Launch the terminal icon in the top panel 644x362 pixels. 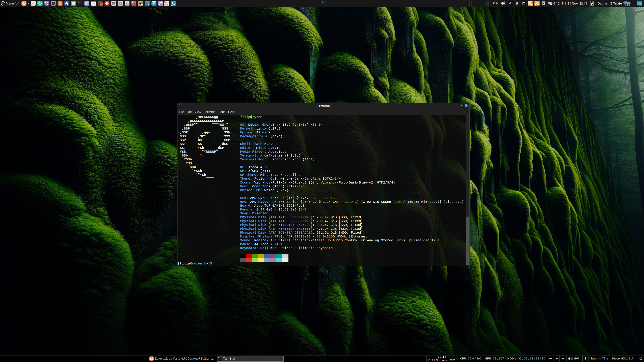pos(80,3)
